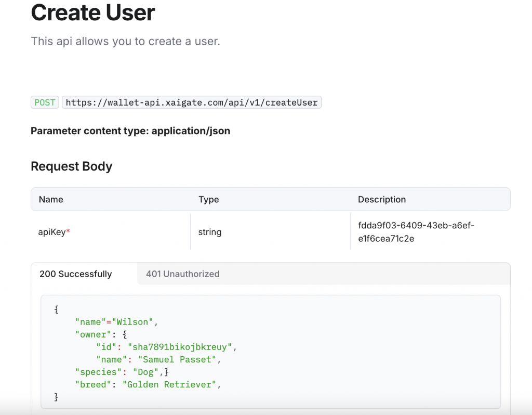Click the POST method badge

[x=45, y=102]
